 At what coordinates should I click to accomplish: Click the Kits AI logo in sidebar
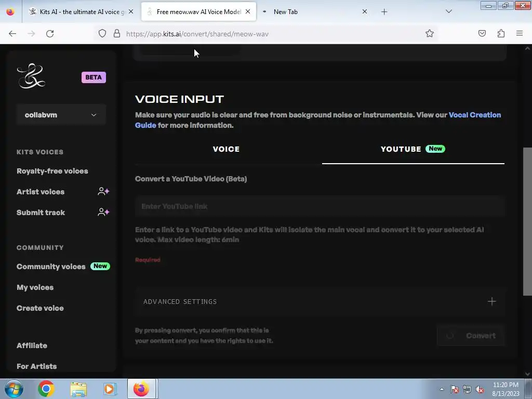(31, 76)
